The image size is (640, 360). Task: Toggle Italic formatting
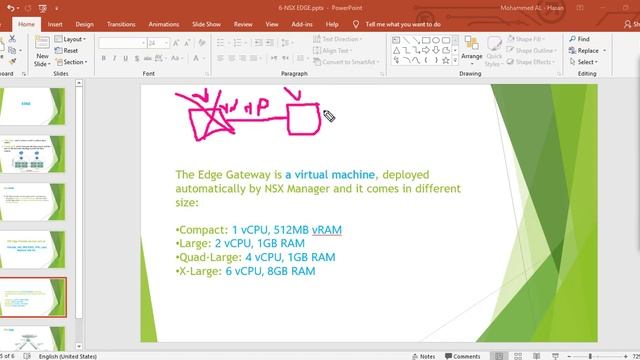pos(115,58)
